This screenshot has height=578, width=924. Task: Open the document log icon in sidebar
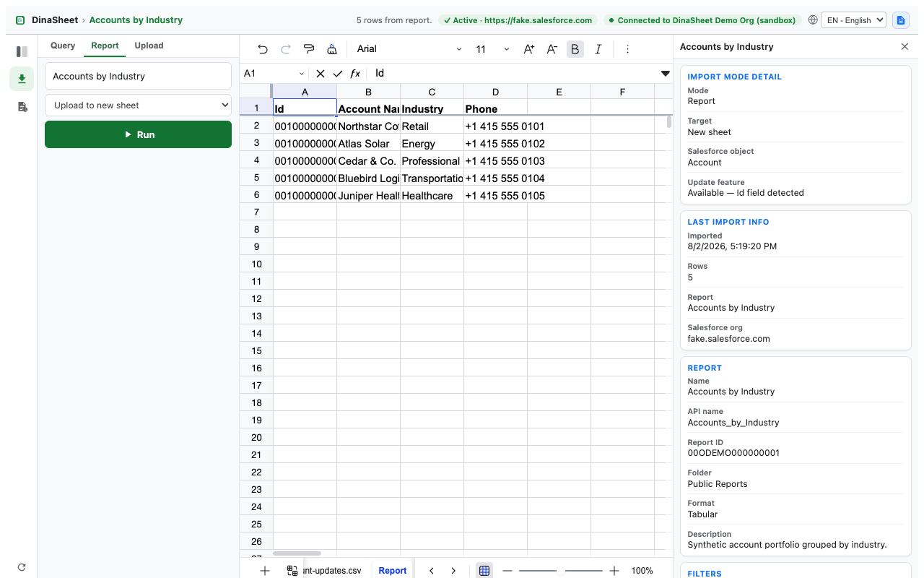click(x=22, y=107)
